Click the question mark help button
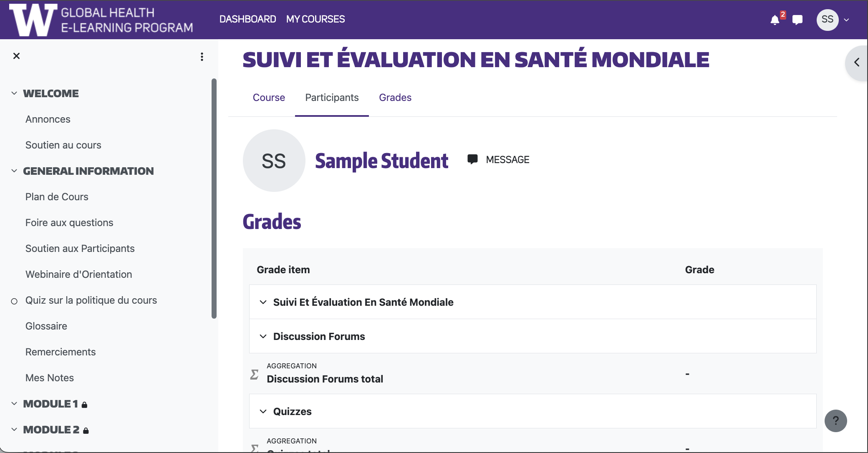This screenshot has height=453, width=868. tap(835, 421)
